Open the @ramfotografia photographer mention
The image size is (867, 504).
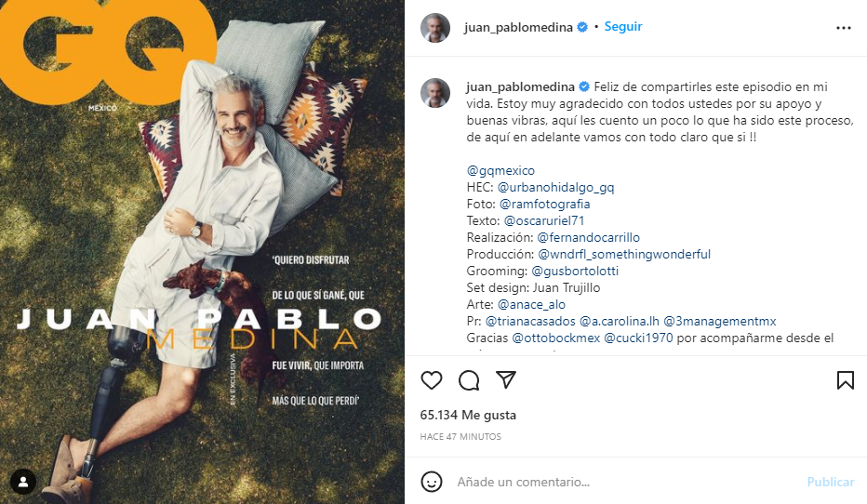(x=544, y=204)
